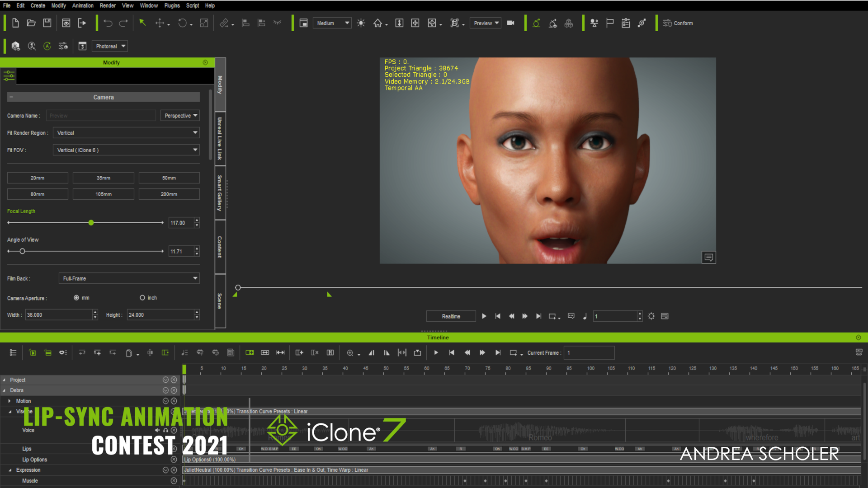868x488 pixels.
Task: Select the mm camera aperture unit
Action: (x=76, y=298)
